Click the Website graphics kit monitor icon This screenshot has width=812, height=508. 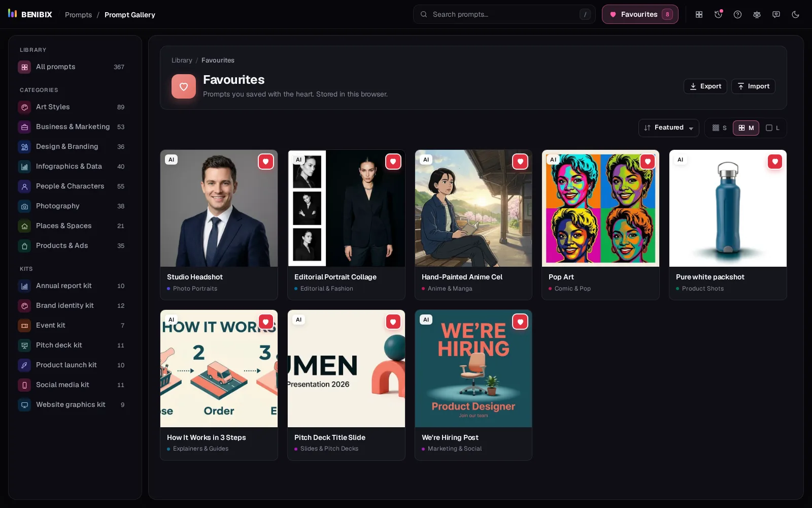(x=24, y=405)
